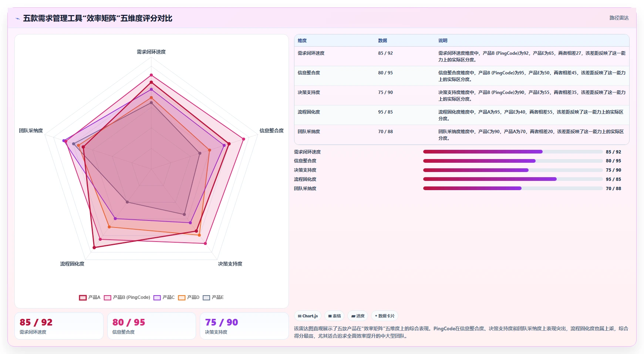
Task: Click the 流程固化度 progress bar
Action: [513, 179]
